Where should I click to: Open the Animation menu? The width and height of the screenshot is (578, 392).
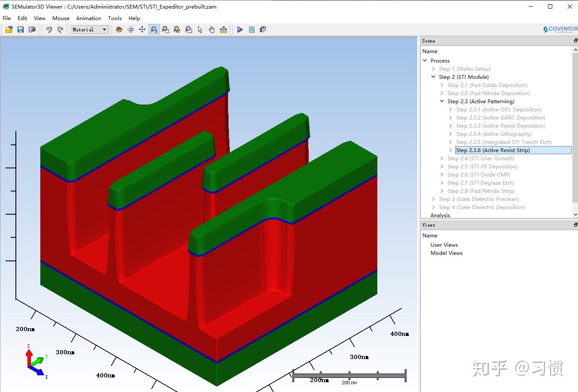pyautogui.click(x=88, y=18)
